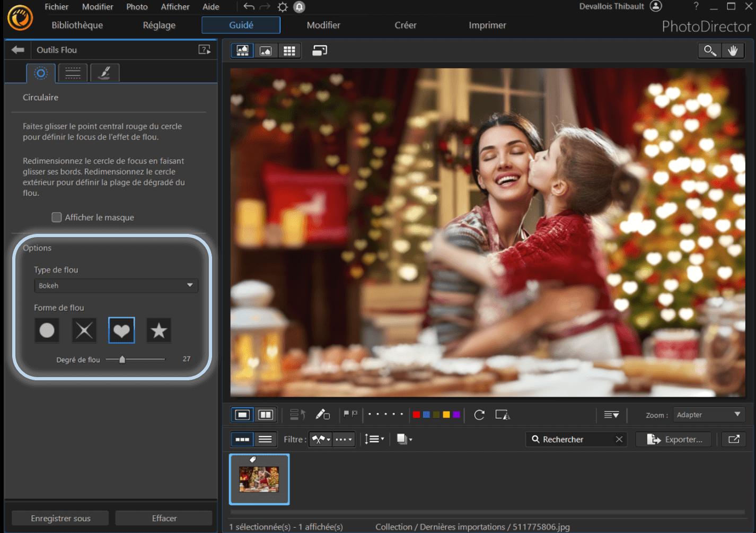This screenshot has height=533, width=756.
Task: Open the Fichier menu
Action: click(x=56, y=7)
